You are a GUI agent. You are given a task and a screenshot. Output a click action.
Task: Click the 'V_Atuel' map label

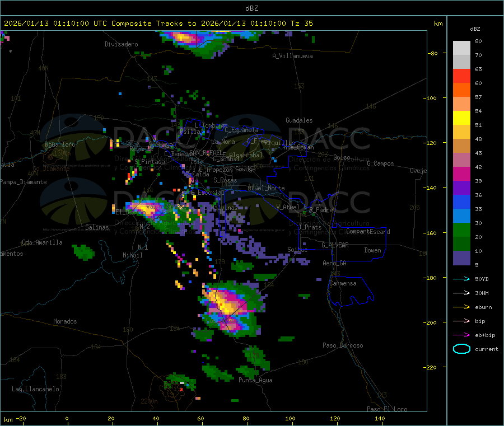click(x=288, y=207)
